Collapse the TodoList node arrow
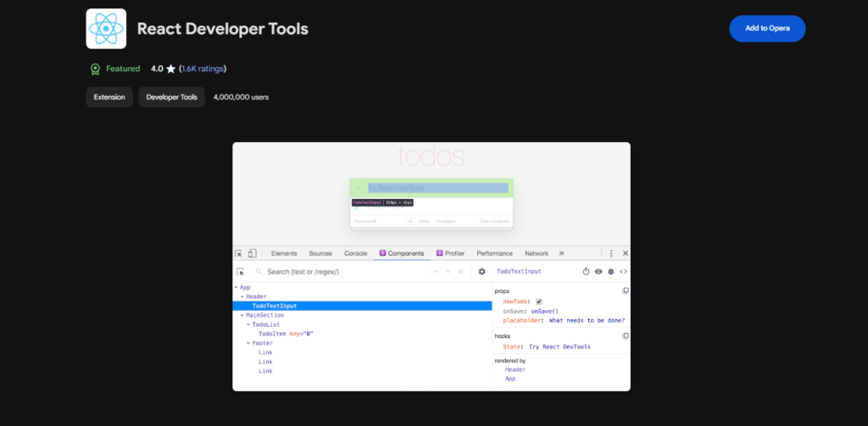Screen dimensions: 868x426 click(248, 324)
